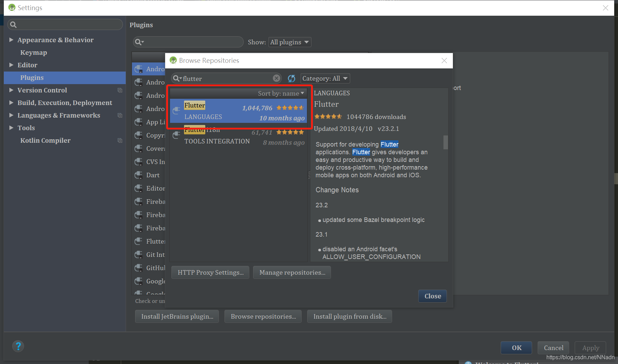618x364 pixels.
Task: Click the Plugins filter search field
Action: pos(188,42)
